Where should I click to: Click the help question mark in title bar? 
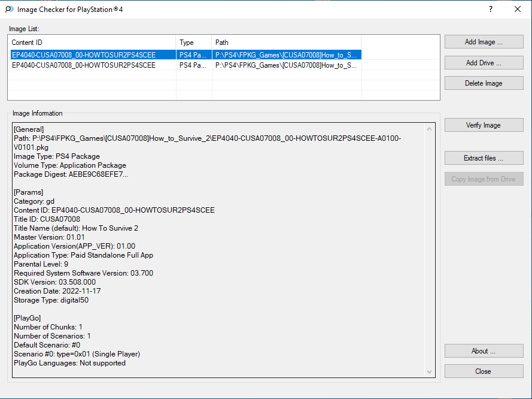point(491,9)
